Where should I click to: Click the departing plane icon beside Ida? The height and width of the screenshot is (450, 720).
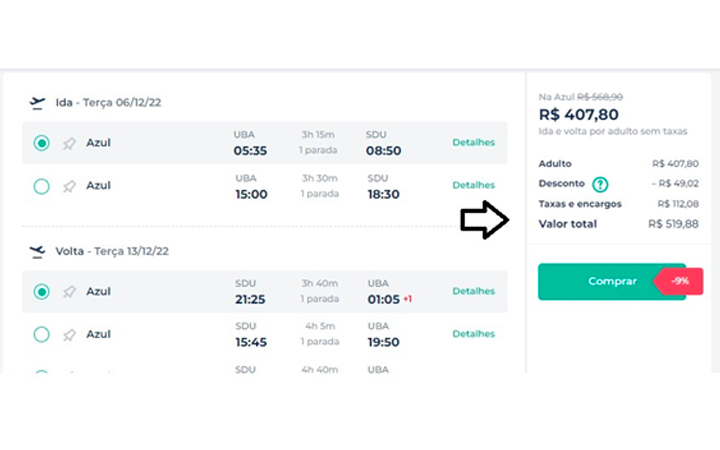pyautogui.click(x=38, y=103)
